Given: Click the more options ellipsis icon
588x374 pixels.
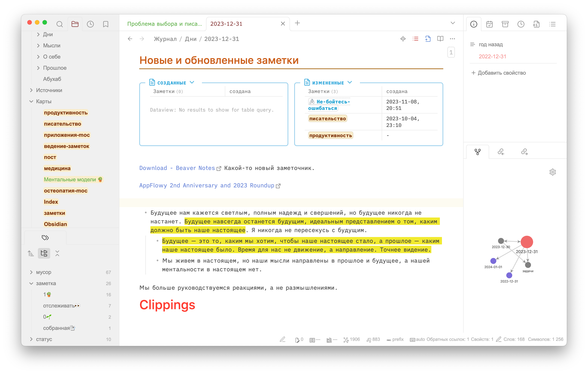Looking at the screenshot, I should click(452, 39).
